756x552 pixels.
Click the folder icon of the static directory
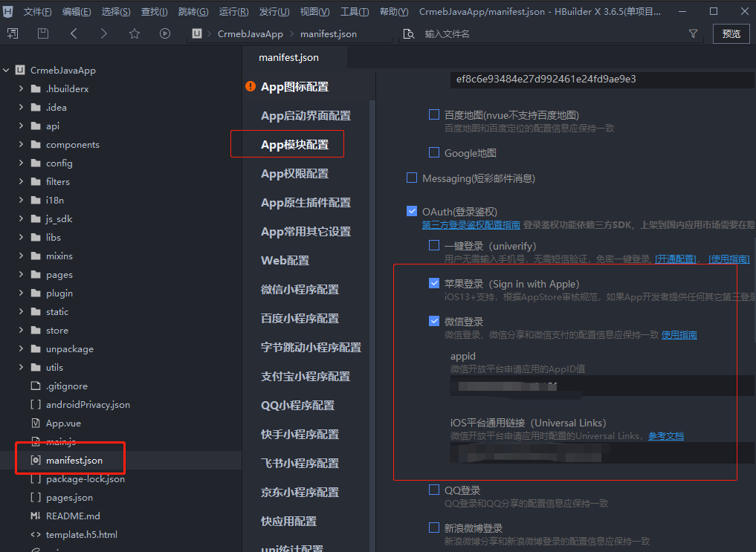click(36, 311)
